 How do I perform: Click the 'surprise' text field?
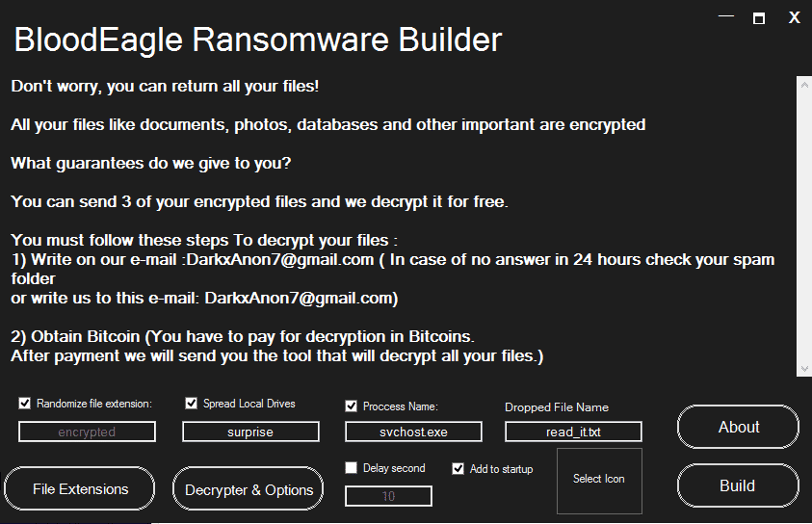250,432
